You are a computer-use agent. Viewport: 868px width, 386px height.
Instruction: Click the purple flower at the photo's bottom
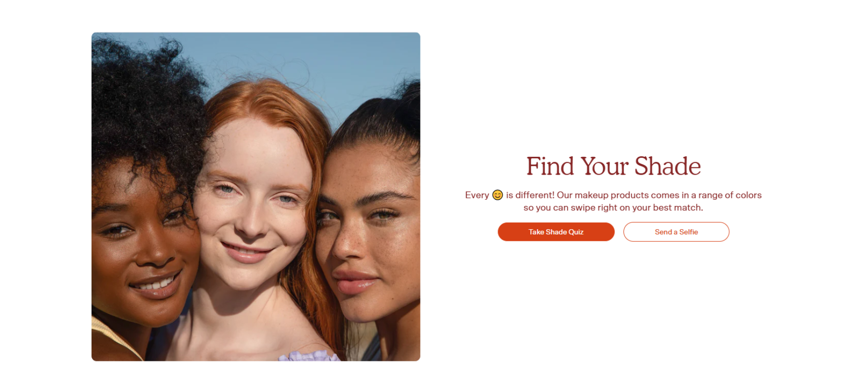point(309,357)
